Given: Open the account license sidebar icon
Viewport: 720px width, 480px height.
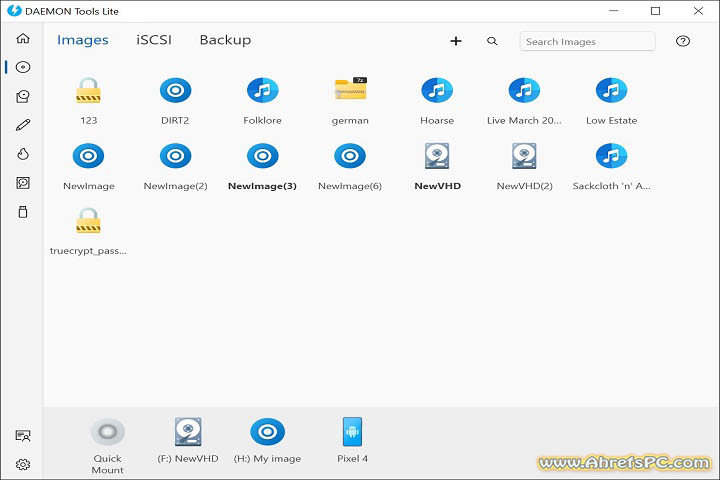Looking at the screenshot, I should pyautogui.click(x=23, y=435).
